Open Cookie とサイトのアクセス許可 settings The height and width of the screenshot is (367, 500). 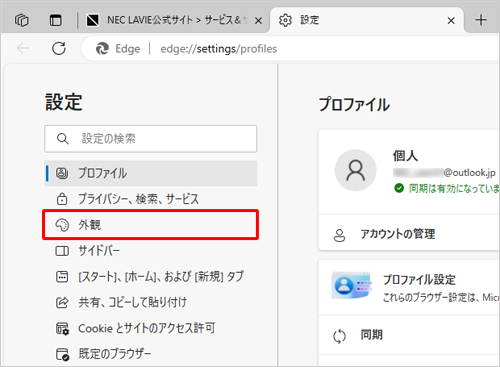[151, 328]
